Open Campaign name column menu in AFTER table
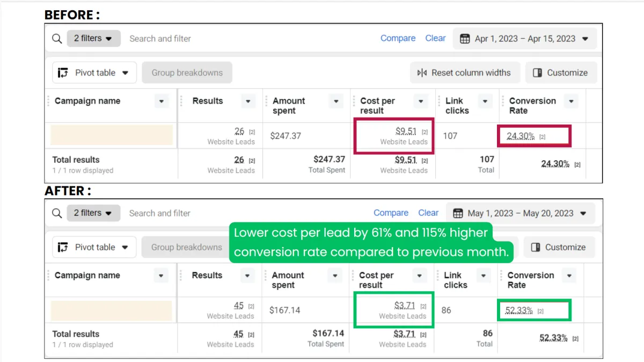 (161, 276)
